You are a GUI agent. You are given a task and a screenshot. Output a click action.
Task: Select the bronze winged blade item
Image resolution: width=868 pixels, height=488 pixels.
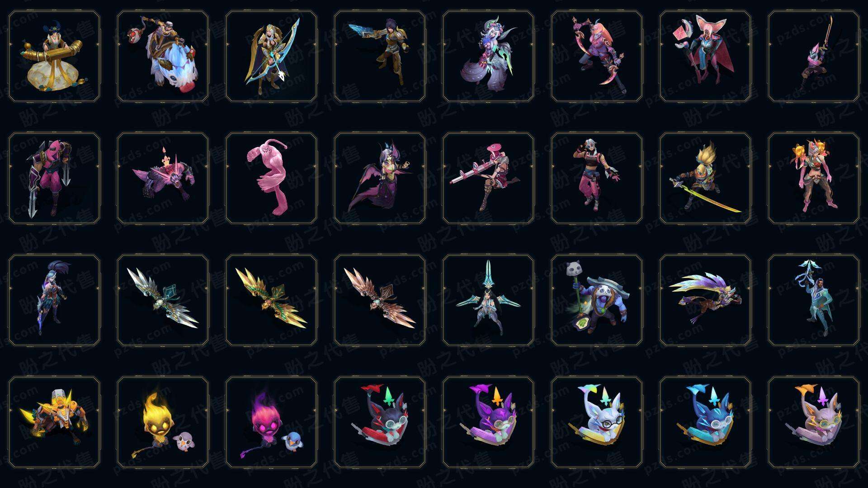380,300
